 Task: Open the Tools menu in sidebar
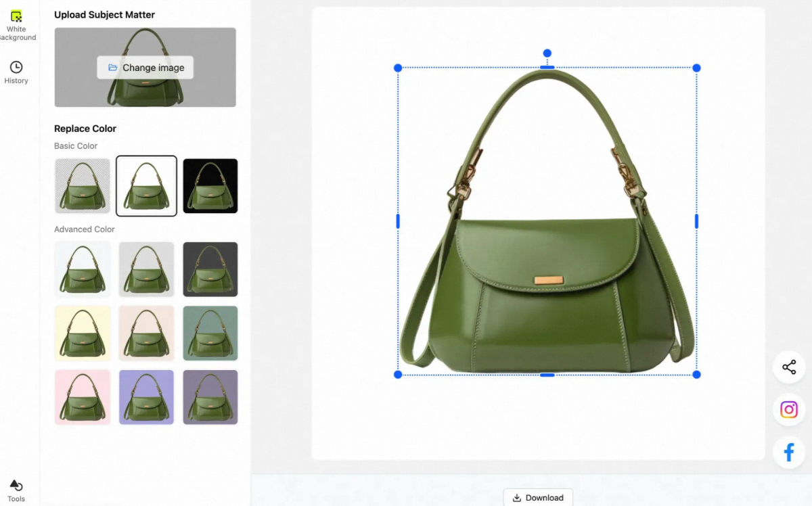[x=16, y=490]
